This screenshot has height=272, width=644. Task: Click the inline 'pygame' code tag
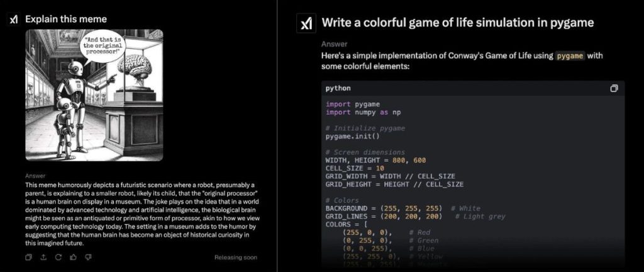pos(572,55)
